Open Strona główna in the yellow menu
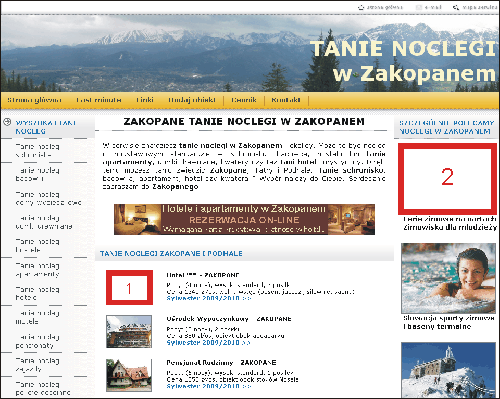 click(34, 100)
